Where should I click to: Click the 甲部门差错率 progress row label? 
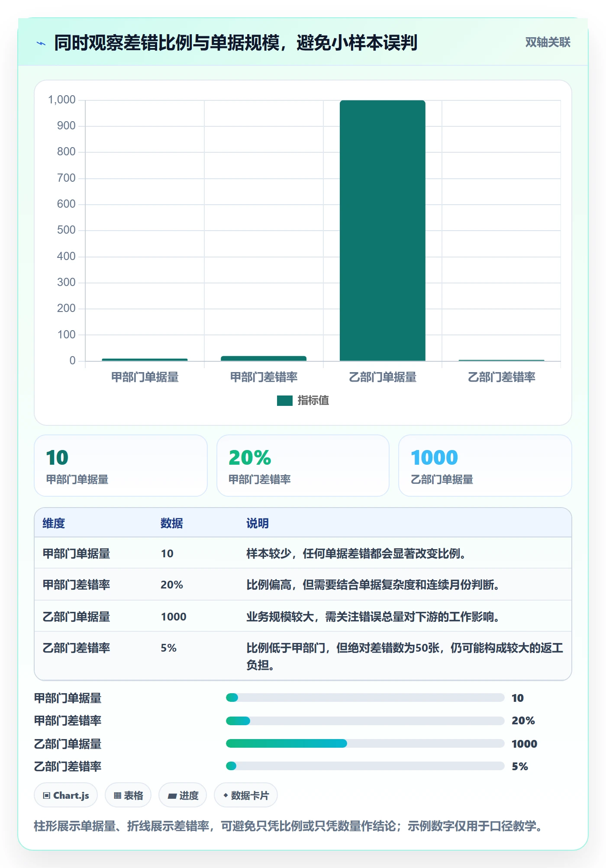coord(68,720)
